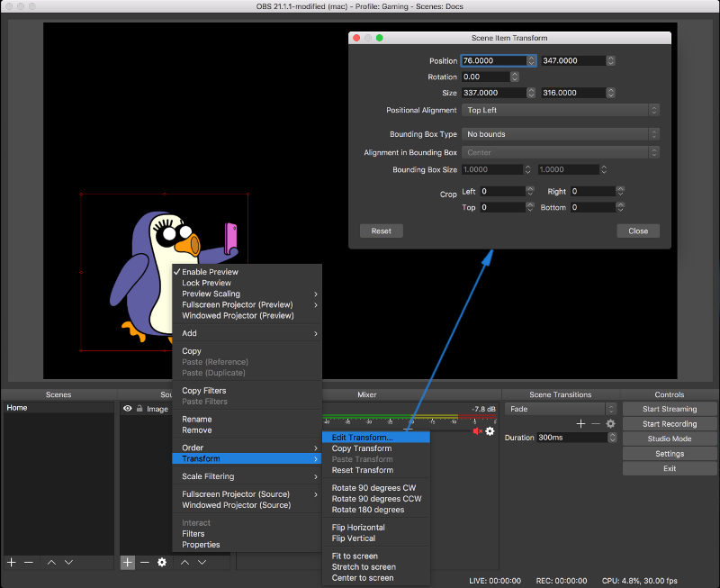Viewport: 720px width, 588px height.
Task: Unmute audio with red speaker icon
Action: pos(477,431)
